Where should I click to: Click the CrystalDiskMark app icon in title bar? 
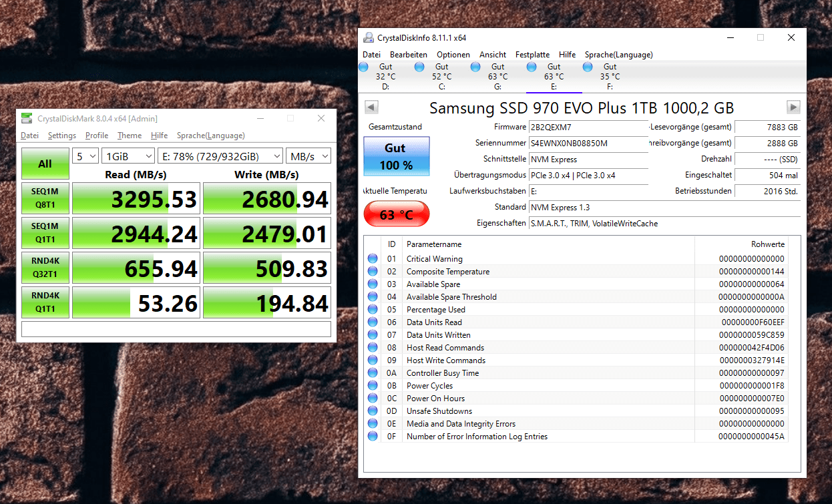point(26,118)
